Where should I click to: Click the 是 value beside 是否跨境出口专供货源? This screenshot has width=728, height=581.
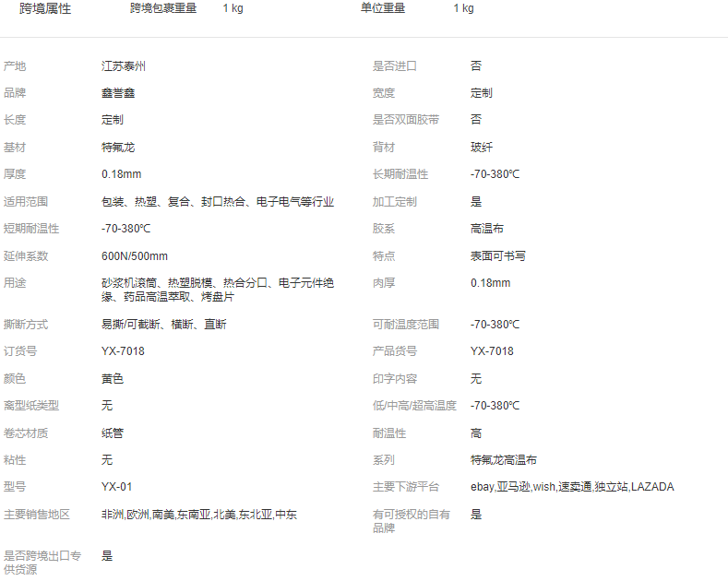click(x=107, y=556)
